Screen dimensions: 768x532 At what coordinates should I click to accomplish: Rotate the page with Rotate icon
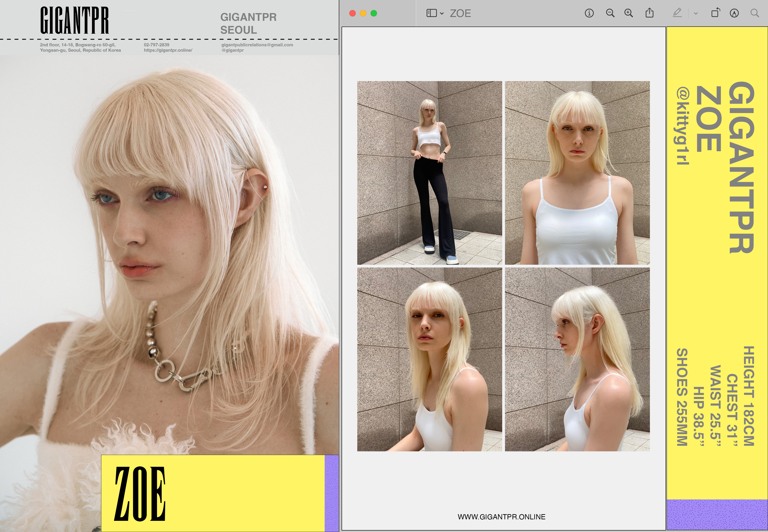tap(715, 13)
